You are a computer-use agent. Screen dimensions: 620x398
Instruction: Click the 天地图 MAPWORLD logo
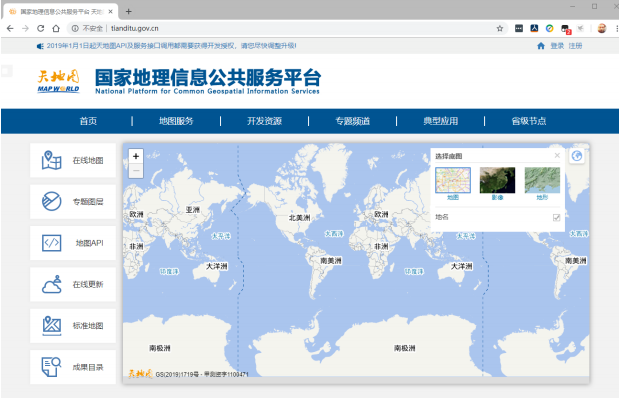[59, 81]
